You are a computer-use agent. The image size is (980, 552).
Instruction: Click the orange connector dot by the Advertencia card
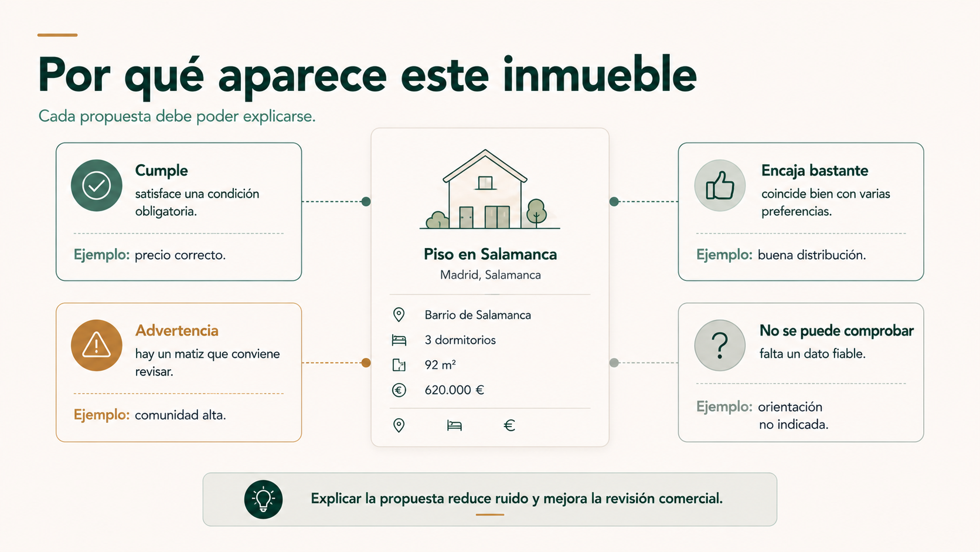(x=366, y=363)
